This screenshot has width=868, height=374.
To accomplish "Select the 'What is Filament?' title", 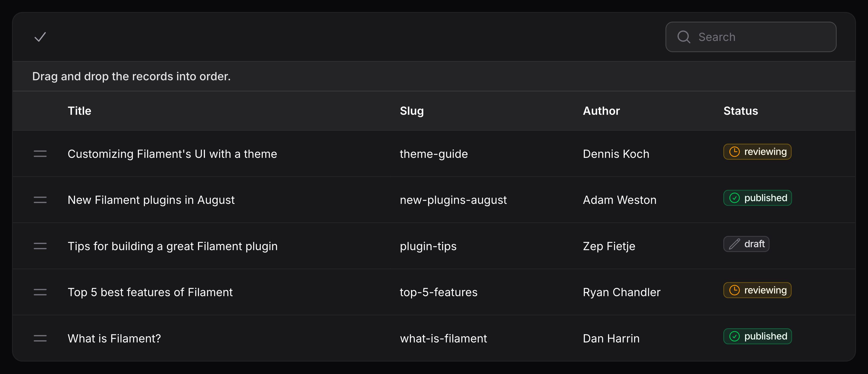I will click(114, 338).
